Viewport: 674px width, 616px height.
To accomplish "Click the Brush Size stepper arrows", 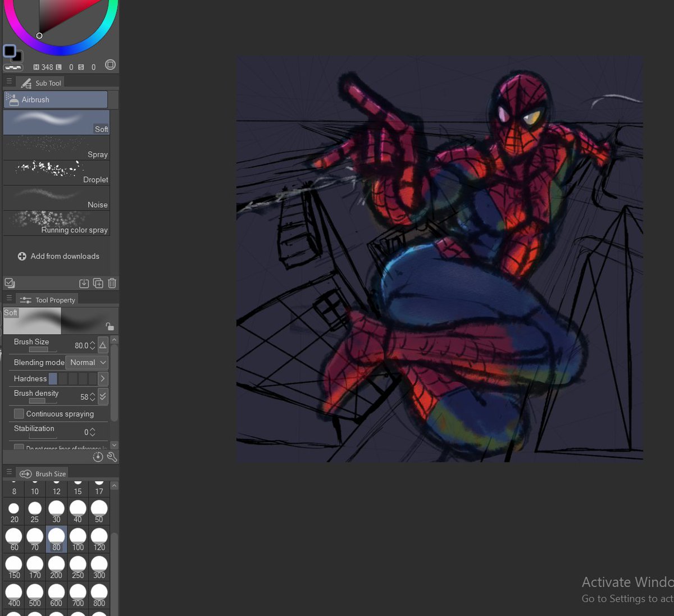I will coord(93,345).
